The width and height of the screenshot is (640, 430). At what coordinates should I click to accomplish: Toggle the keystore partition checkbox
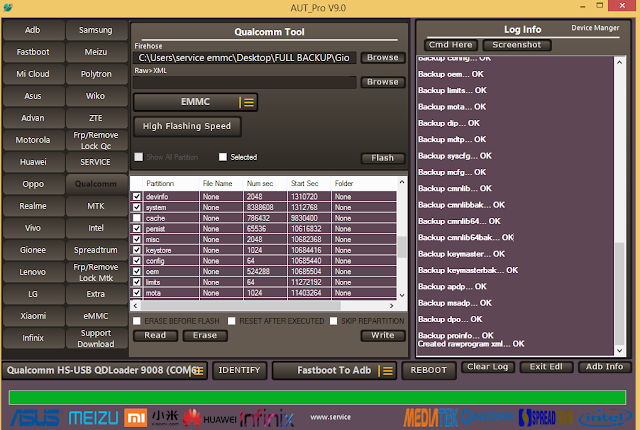(137, 250)
